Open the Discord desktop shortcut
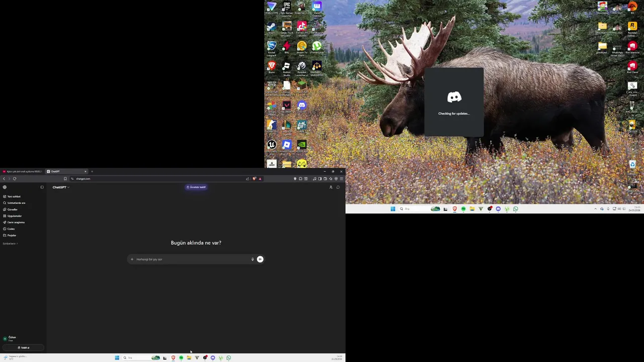This screenshot has height=362, width=644. point(302,107)
